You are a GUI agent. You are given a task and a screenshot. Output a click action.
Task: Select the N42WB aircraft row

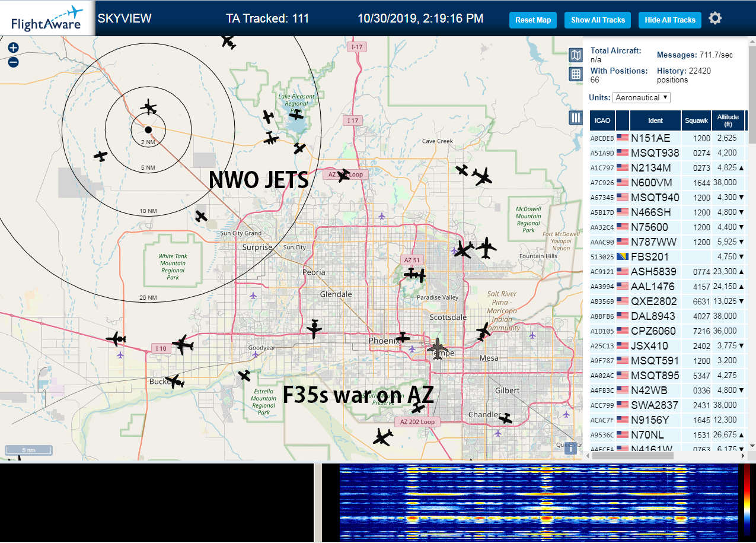pos(668,390)
